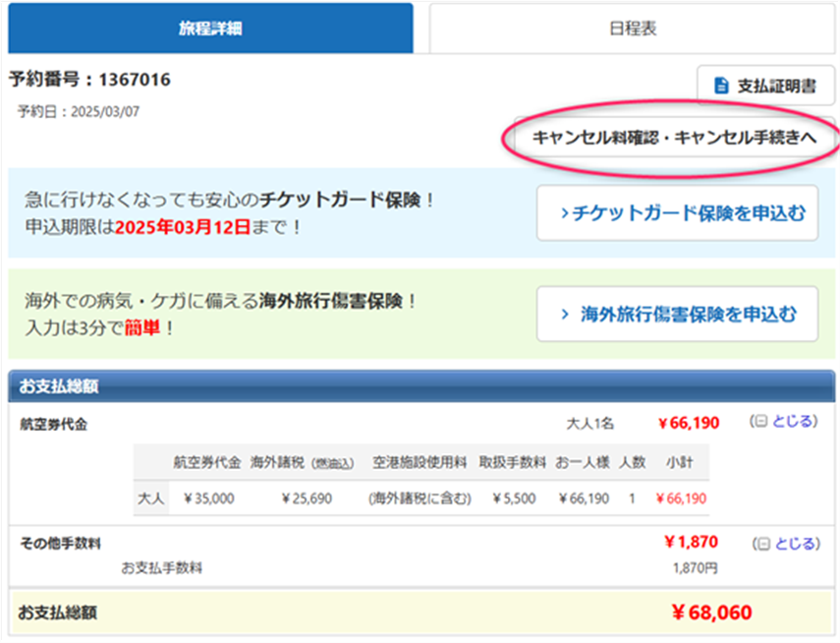Click other fees amount ¥1,870
The image size is (840, 643).
[x=691, y=542]
